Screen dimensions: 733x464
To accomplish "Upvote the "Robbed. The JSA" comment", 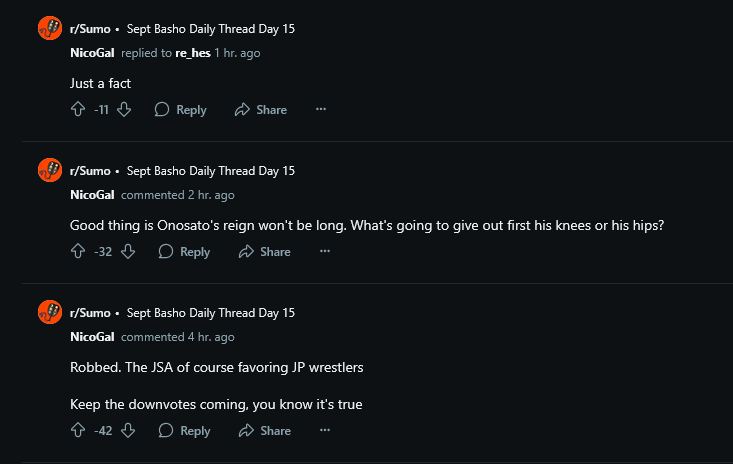I will [x=78, y=430].
